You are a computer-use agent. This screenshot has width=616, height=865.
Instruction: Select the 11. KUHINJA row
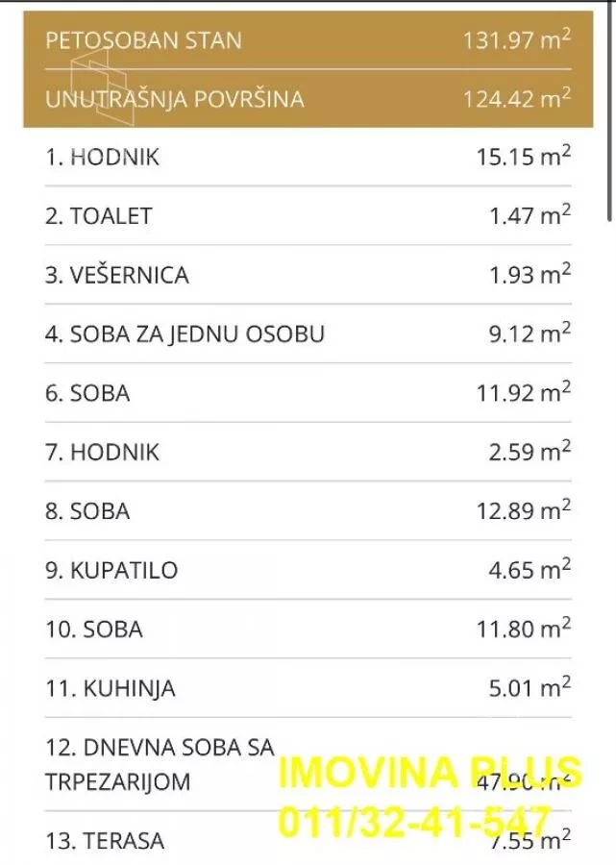coord(308,689)
